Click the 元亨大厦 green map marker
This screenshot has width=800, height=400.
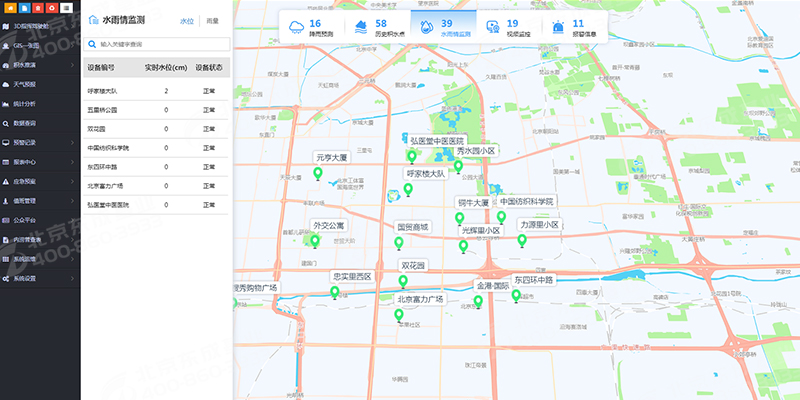[x=319, y=175]
